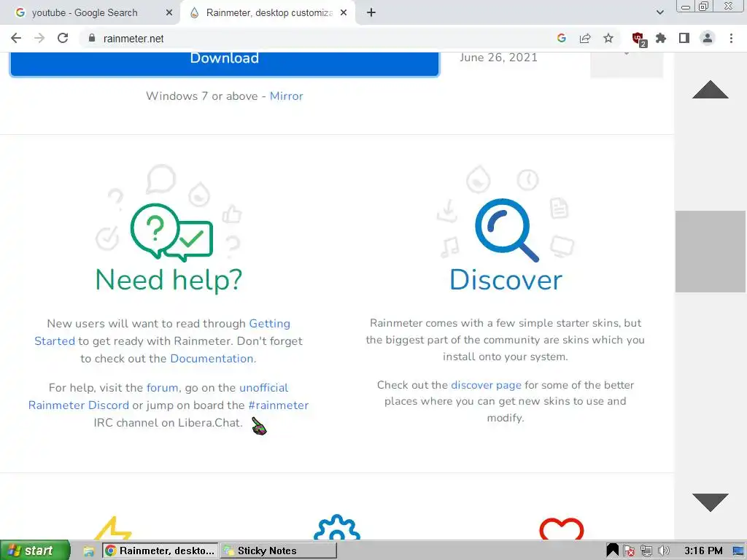Click the blue Download button
The width and height of the screenshot is (747, 560).
pos(225,63)
